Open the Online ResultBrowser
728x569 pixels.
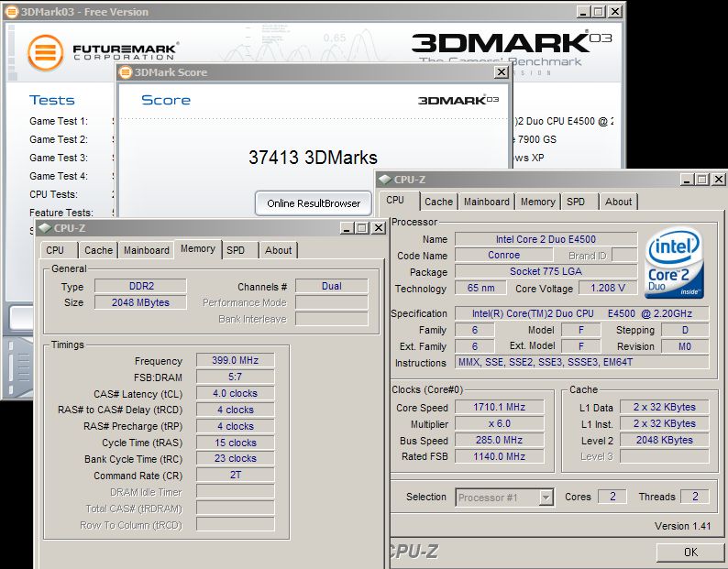pos(314,203)
